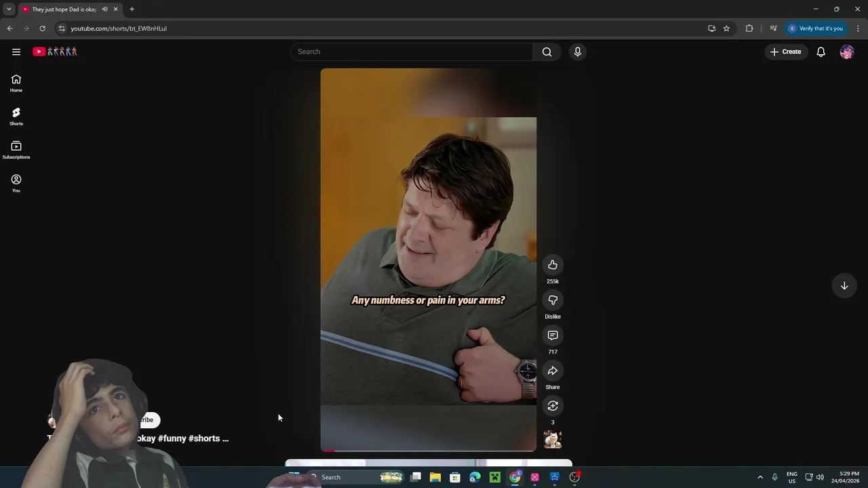Open the sound source cat thumbnail
This screenshot has width=868, height=488.
[553, 439]
